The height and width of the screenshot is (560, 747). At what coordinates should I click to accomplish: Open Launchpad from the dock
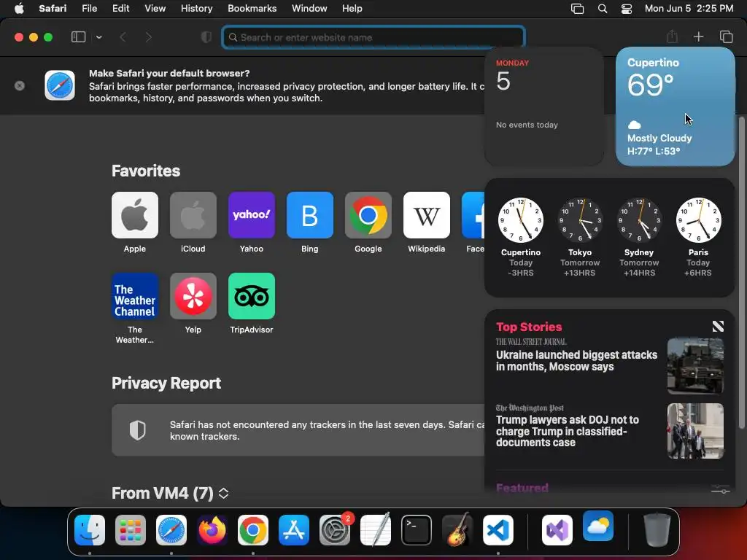pos(131,530)
